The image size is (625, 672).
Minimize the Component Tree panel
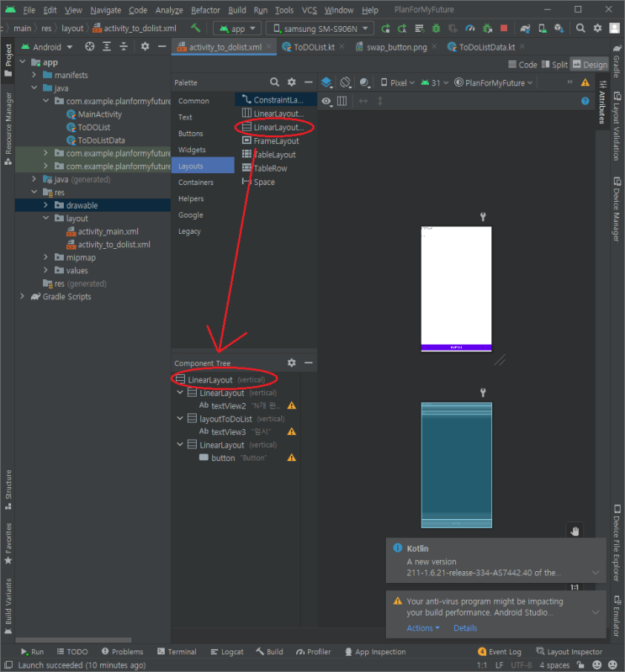308,362
